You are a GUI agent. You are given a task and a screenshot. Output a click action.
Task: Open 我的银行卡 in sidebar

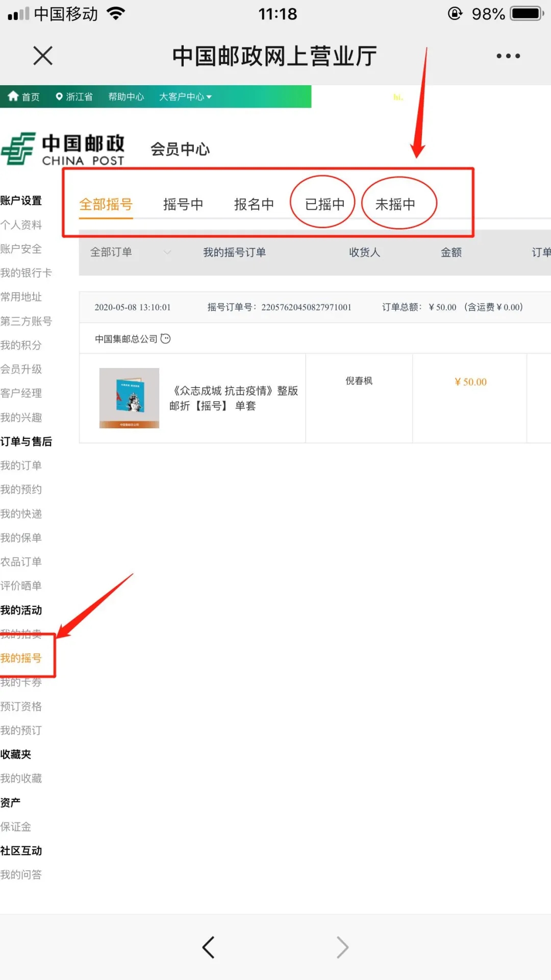pos(26,273)
